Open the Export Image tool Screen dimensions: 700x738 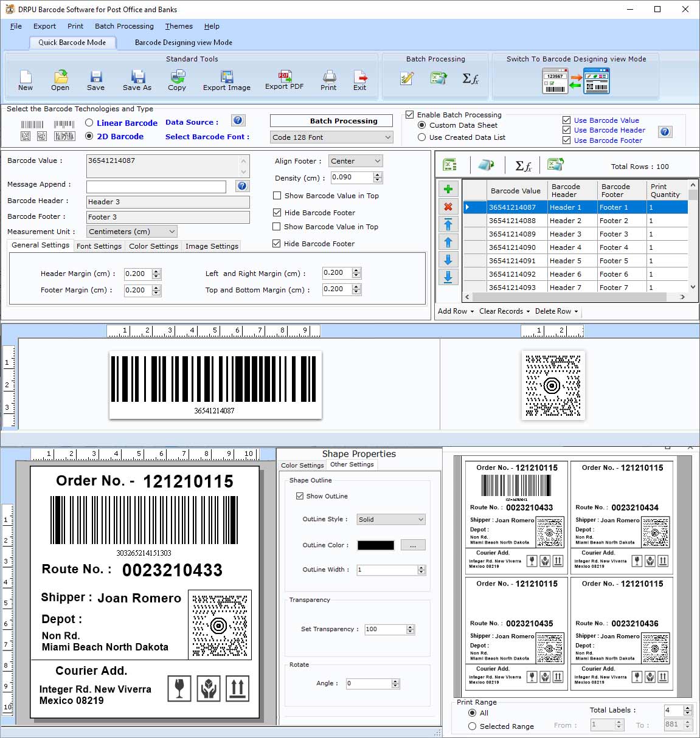pyautogui.click(x=226, y=80)
